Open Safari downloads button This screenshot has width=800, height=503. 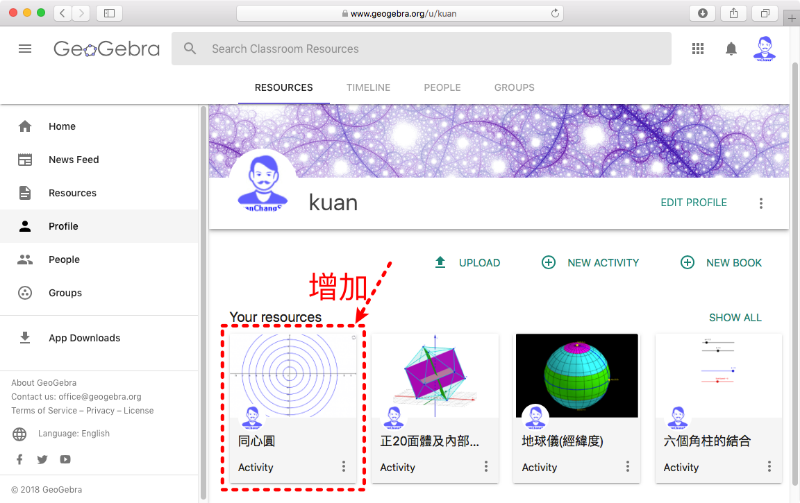point(703,13)
